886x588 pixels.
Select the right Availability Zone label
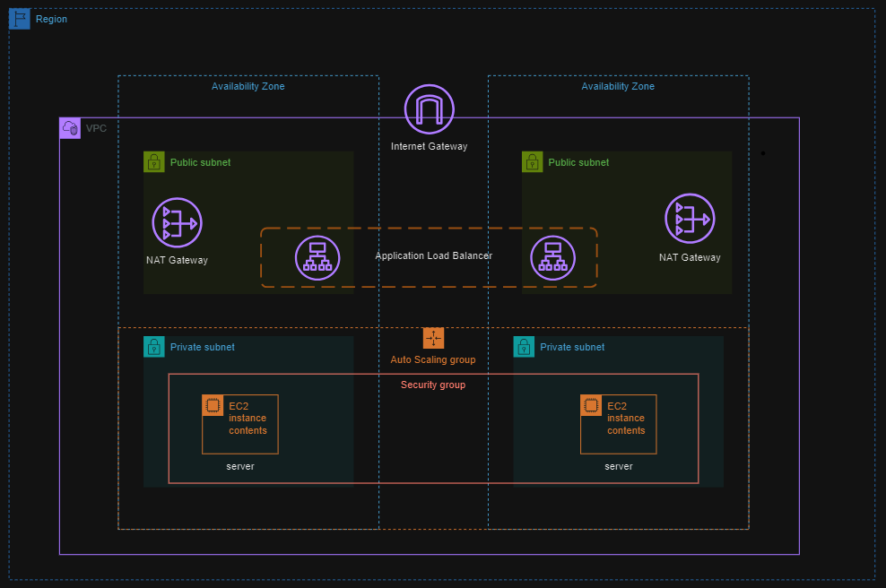(617, 86)
